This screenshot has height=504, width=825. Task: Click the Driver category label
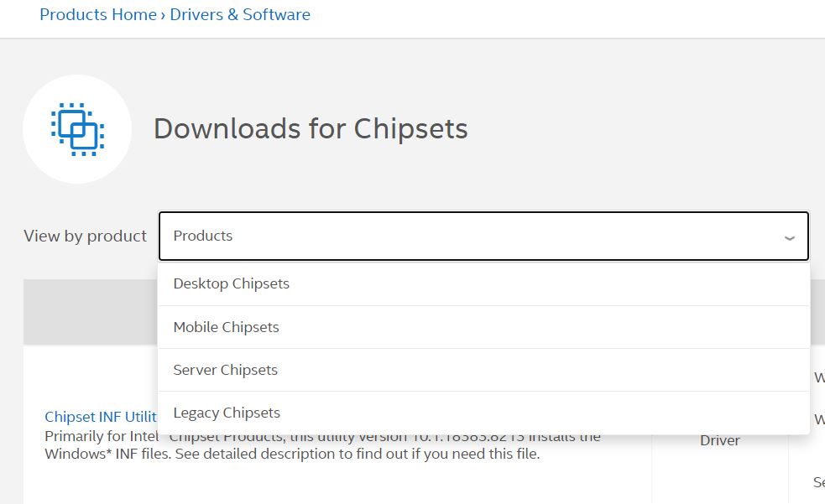(719, 439)
